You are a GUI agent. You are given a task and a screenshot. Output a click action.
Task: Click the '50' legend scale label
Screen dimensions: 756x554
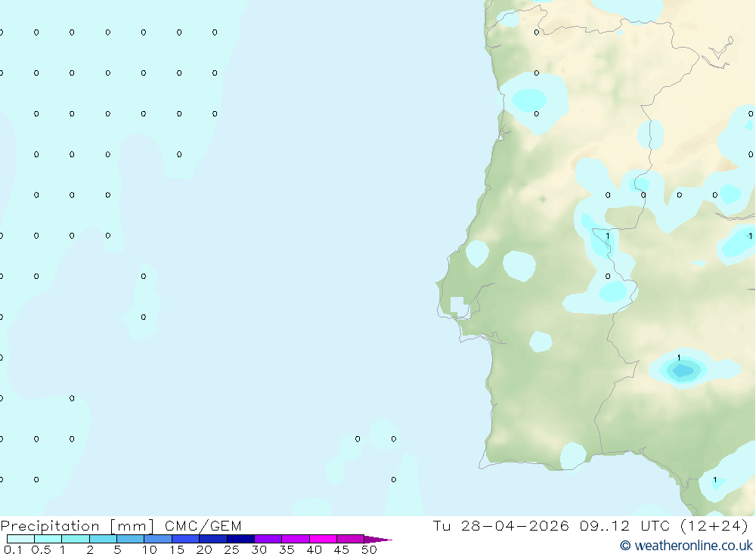tap(369, 549)
